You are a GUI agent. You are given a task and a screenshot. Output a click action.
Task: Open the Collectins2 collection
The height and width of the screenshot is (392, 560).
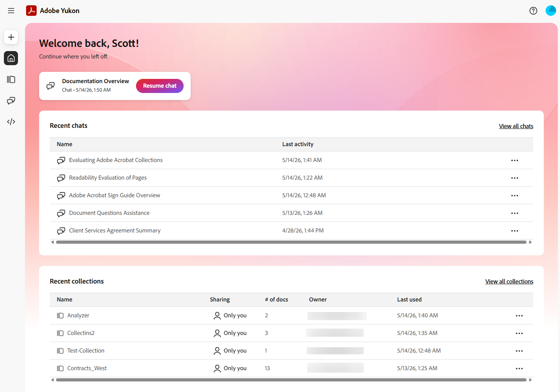click(x=81, y=333)
